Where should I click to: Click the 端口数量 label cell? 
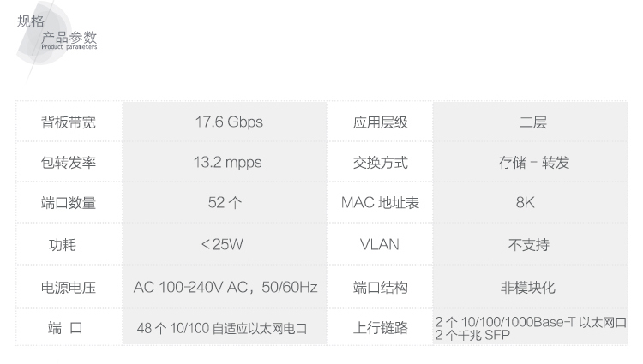(69, 204)
